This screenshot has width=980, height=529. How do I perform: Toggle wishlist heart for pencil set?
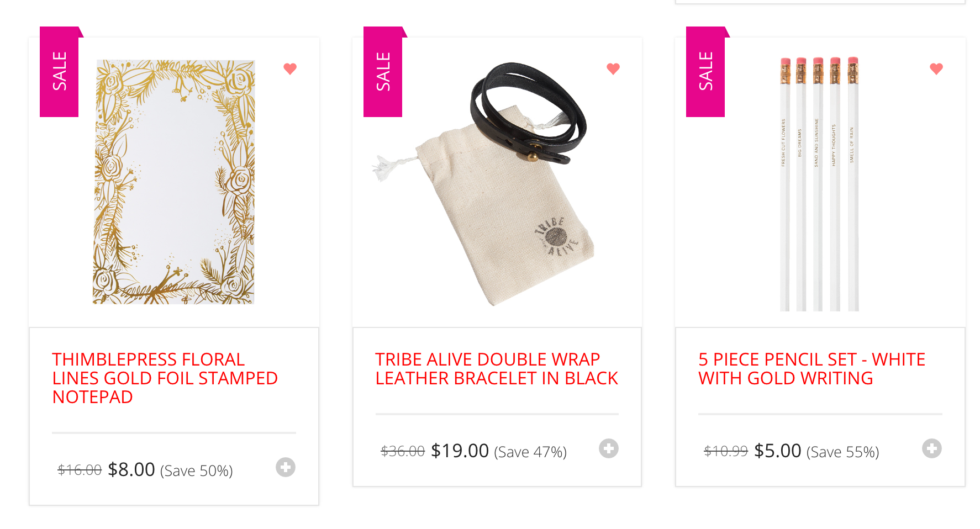tap(936, 68)
